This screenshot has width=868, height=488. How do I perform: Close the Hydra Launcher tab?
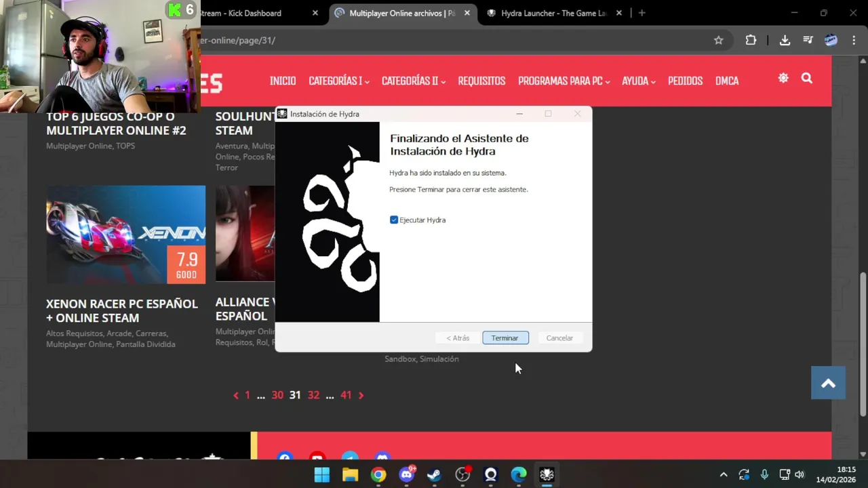pyautogui.click(x=618, y=13)
